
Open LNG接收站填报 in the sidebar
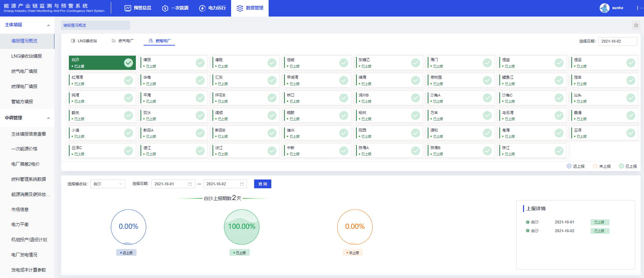tap(27, 56)
